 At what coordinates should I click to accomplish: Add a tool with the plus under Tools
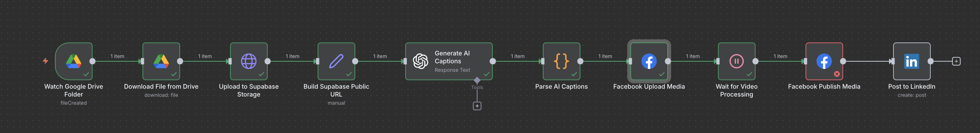click(x=477, y=106)
